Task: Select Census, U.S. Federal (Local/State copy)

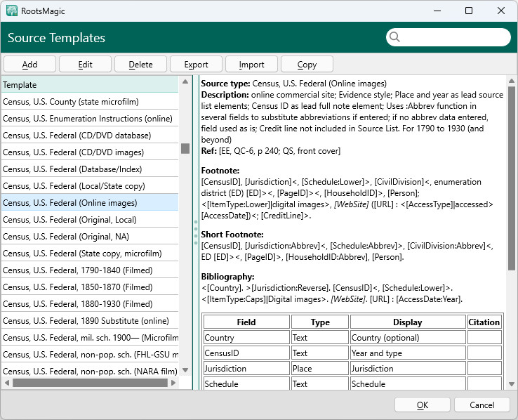Action: click(x=90, y=185)
